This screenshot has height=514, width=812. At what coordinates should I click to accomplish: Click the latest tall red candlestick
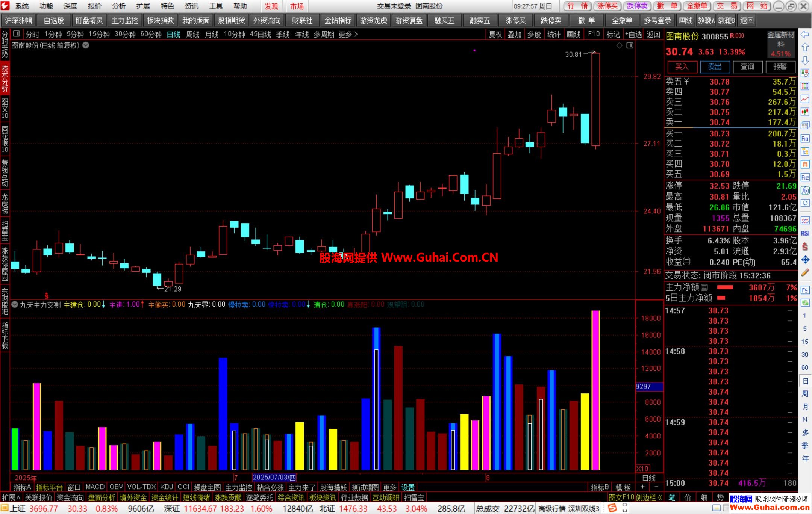point(595,99)
